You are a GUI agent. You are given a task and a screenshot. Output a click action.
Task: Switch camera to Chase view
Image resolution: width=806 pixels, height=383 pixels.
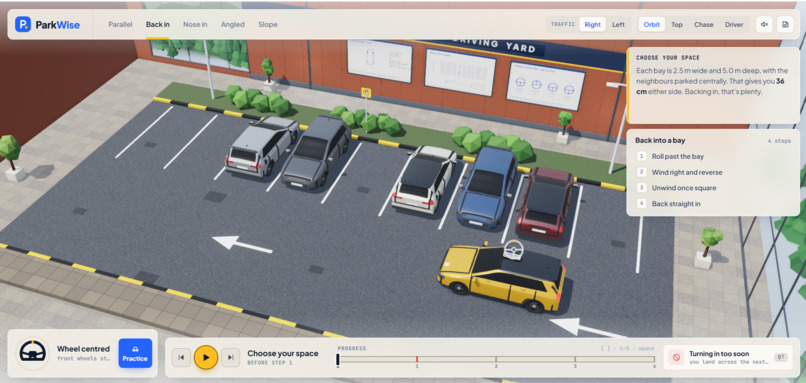coord(704,24)
